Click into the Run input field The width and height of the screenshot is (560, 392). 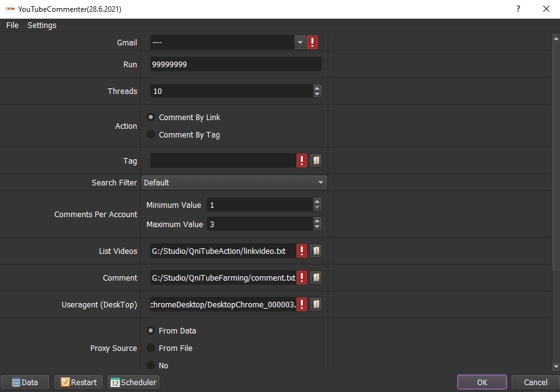point(235,65)
